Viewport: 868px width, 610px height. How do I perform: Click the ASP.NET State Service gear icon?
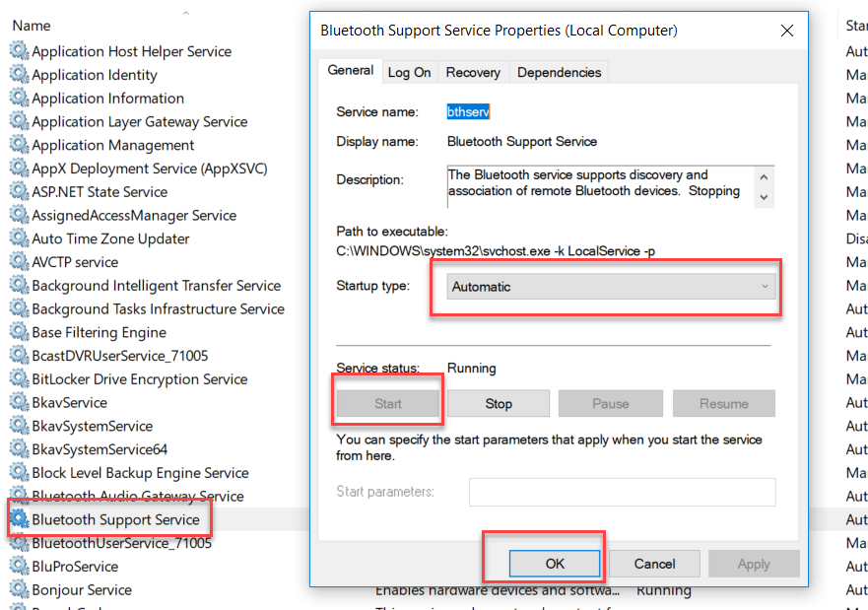coord(19,192)
